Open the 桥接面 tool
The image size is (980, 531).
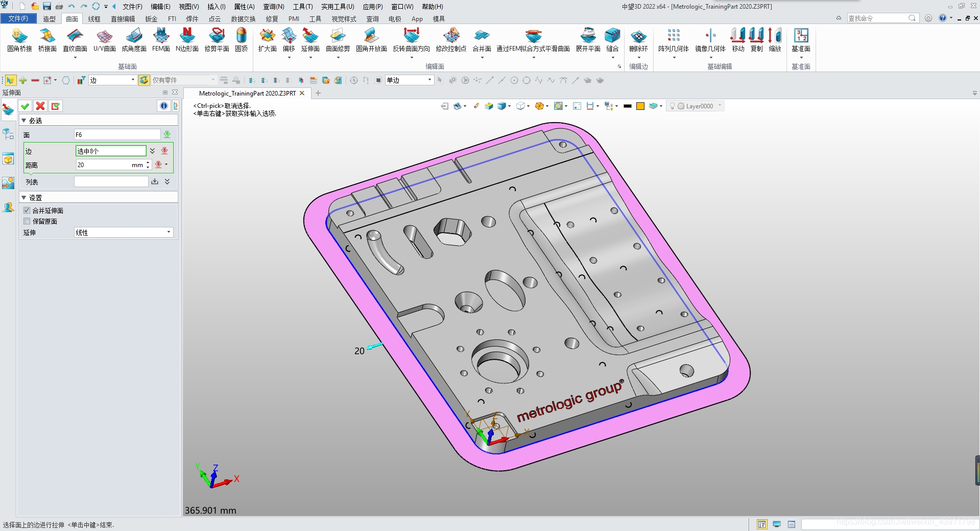click(x=47, y=40)
